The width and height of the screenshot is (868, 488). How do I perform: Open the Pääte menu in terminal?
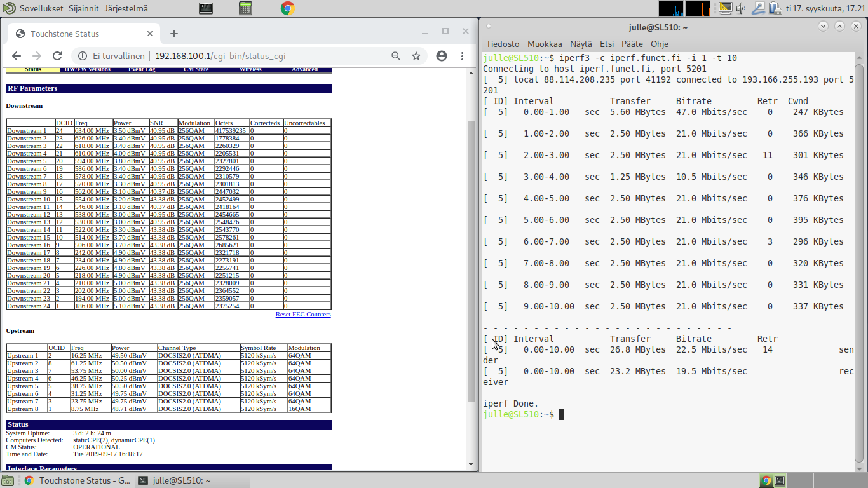(632, 44)
